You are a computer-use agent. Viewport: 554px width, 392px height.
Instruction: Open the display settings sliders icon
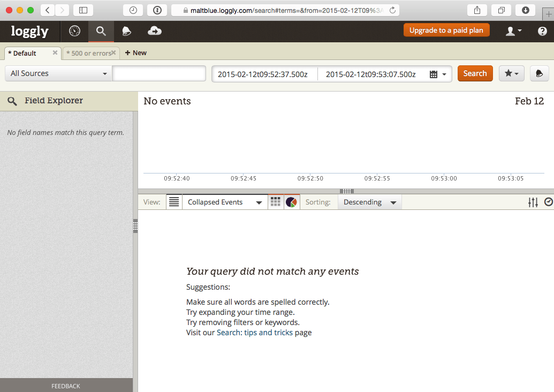click(x=533, y=202)
